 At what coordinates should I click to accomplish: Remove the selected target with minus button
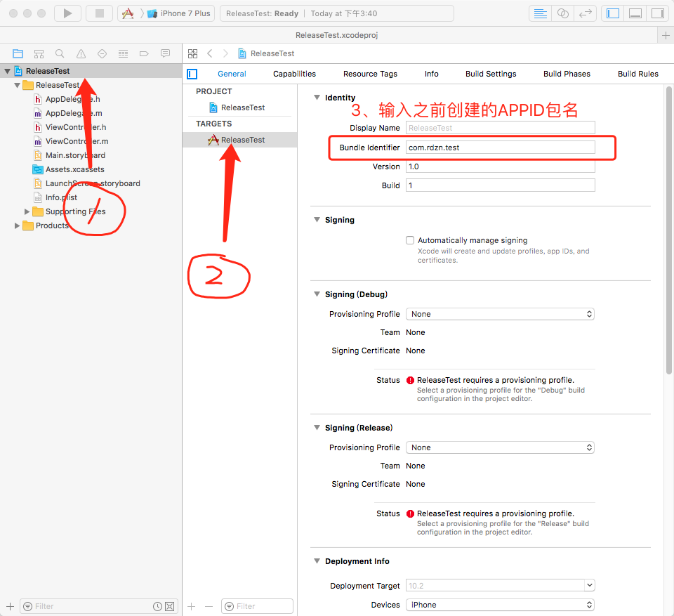tap(209, 606)
